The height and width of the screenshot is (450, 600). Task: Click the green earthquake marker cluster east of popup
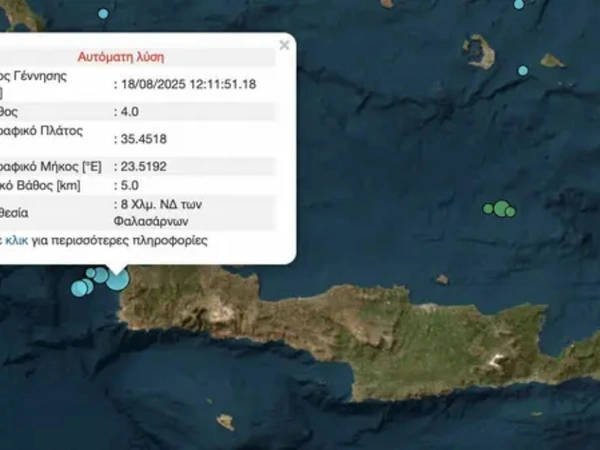pyautogui.click(x=499, y=208)
